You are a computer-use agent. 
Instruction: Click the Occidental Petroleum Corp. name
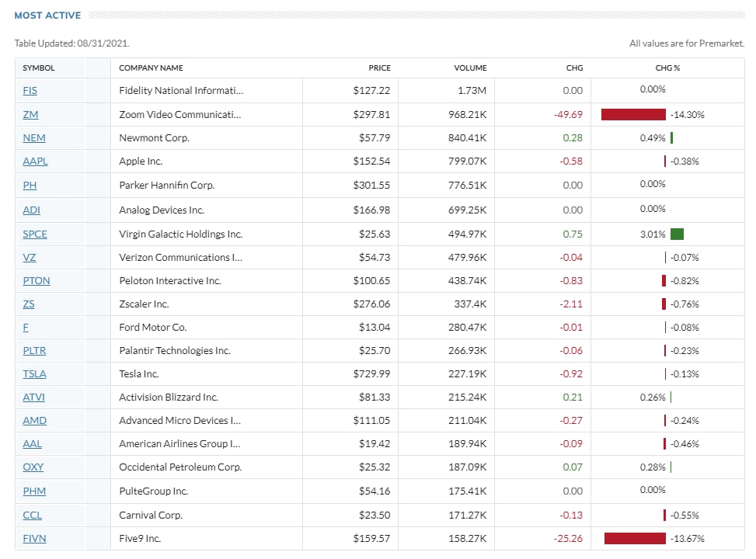point(180,467)
